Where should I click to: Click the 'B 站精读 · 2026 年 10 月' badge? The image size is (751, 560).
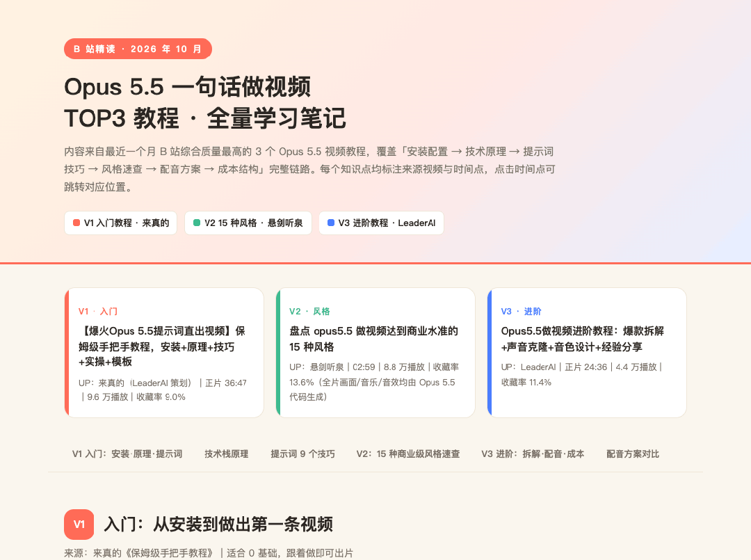point(138,49)
